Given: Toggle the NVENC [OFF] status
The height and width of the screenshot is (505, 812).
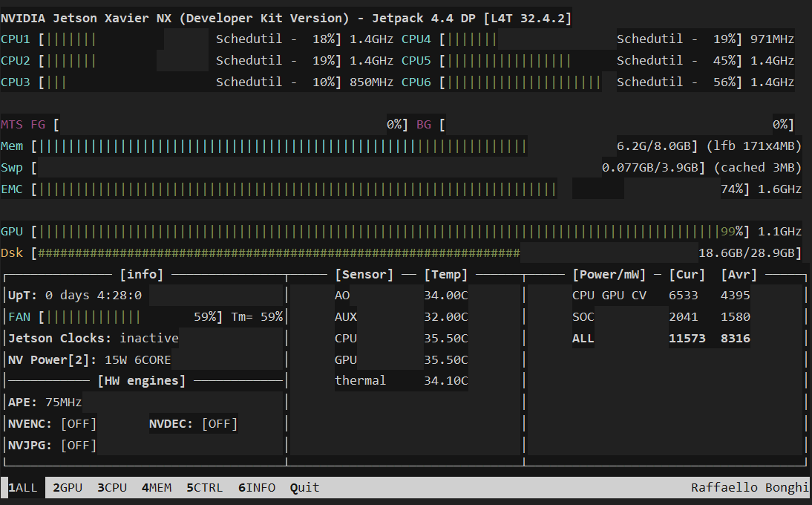Looking at the screenshot, I should (78, 424).
